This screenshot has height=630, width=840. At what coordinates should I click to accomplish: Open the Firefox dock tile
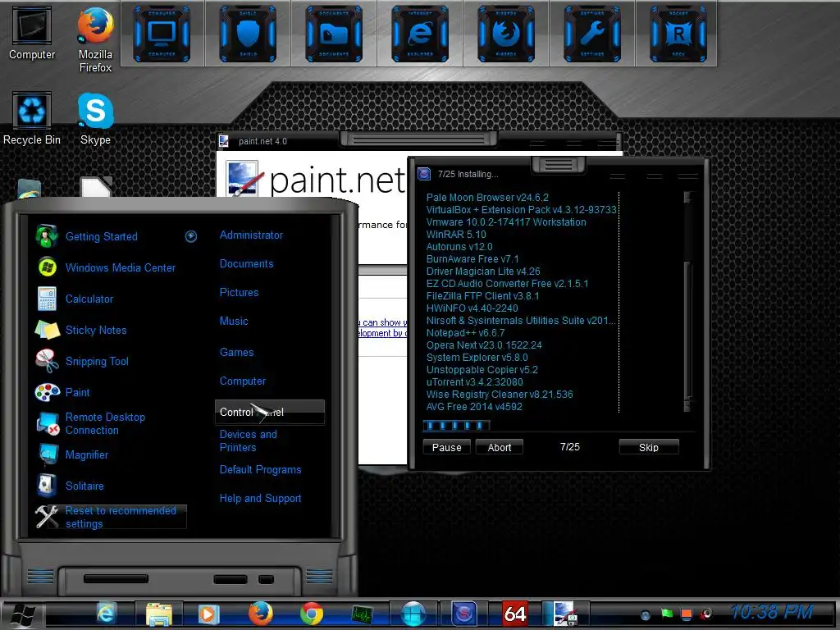[x=506, y=34]
